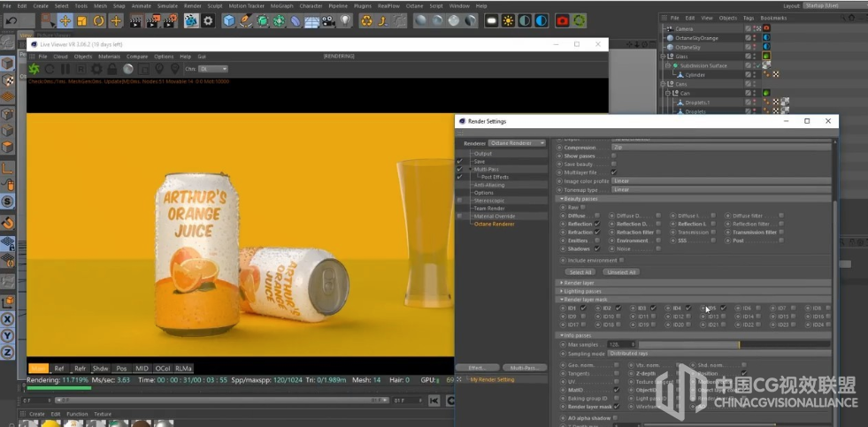The image size is (868, 427).
Task: Uncheck the Multilayer file checkbox
Action: [613, 172]
